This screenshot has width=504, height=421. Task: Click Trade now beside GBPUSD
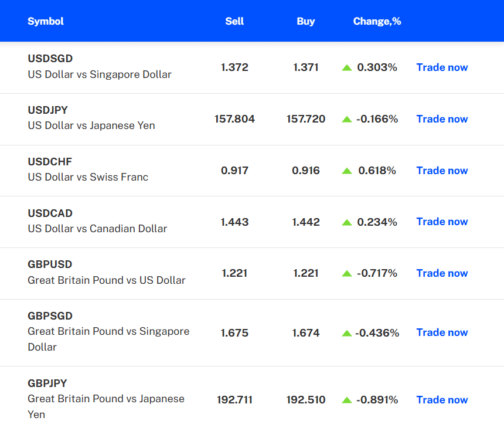(x=442, y=273)
